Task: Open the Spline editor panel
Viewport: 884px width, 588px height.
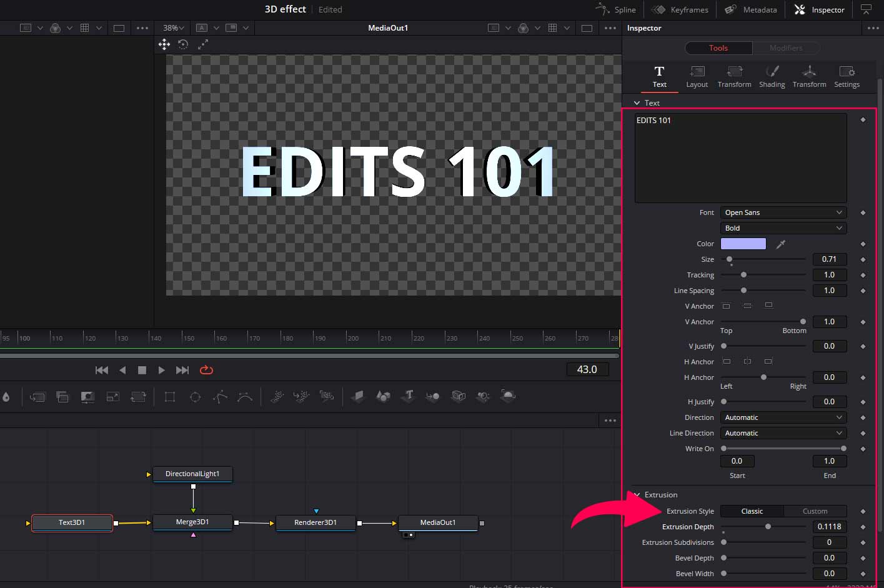Action: [x=616, y=9]
